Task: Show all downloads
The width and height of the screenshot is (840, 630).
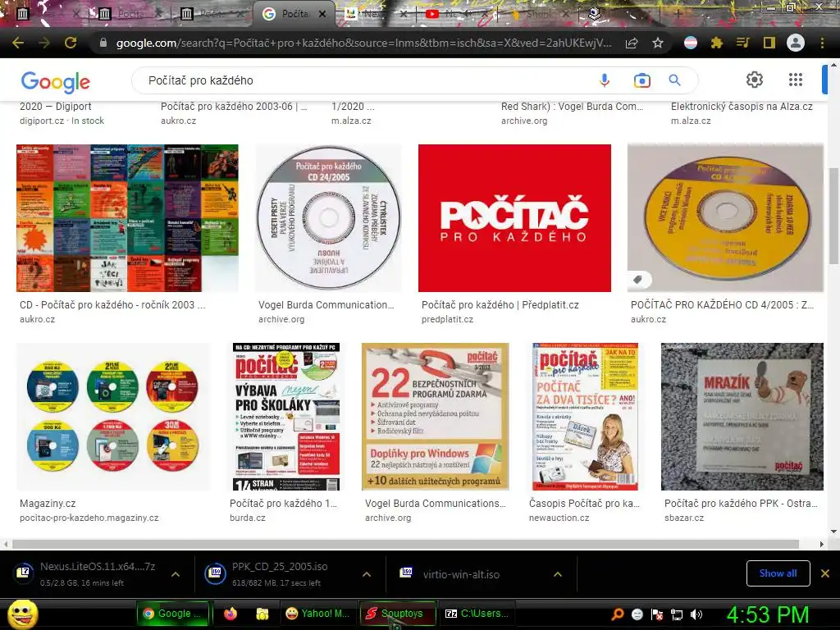Action: point(778,573)
